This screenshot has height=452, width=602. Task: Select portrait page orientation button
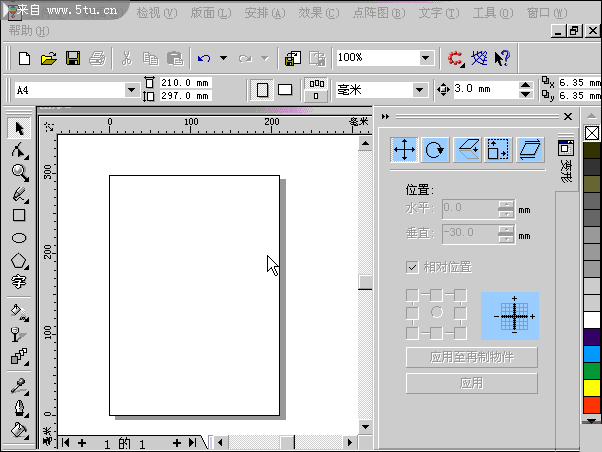pyautogui.click(x=262, y=90)
